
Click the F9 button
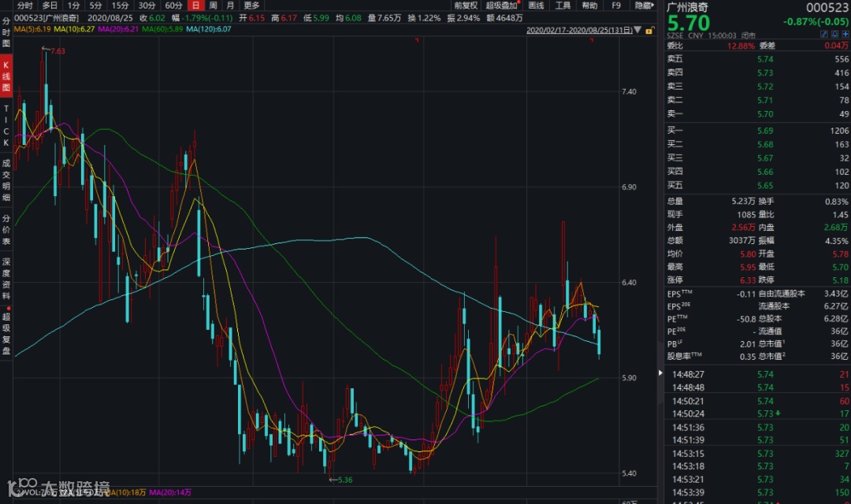[615, 5]
